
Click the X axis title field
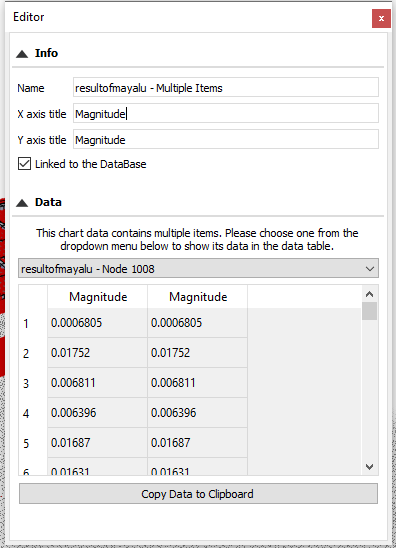click(226, 113)
